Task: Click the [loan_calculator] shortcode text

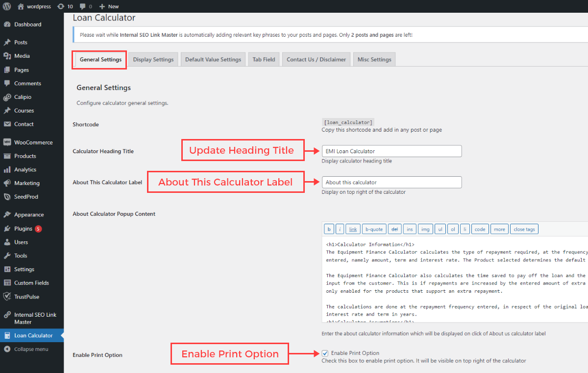Action: pos(348,122)
